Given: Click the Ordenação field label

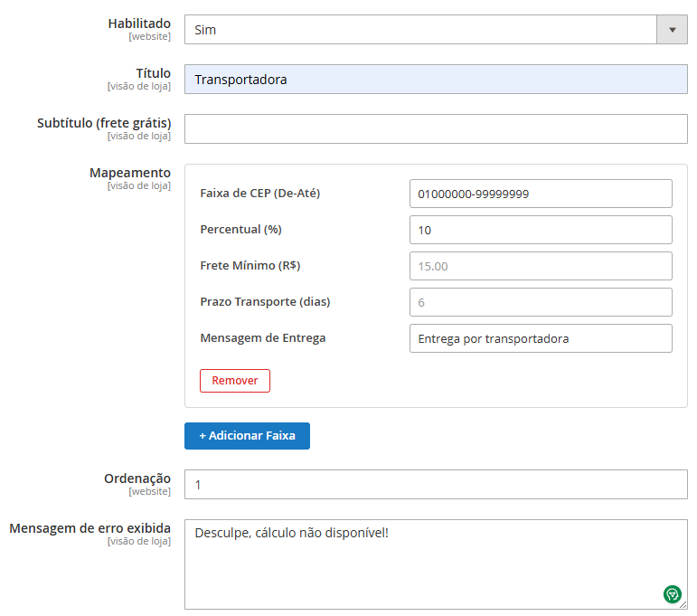Looking at the screenshot, I should 137,479.
